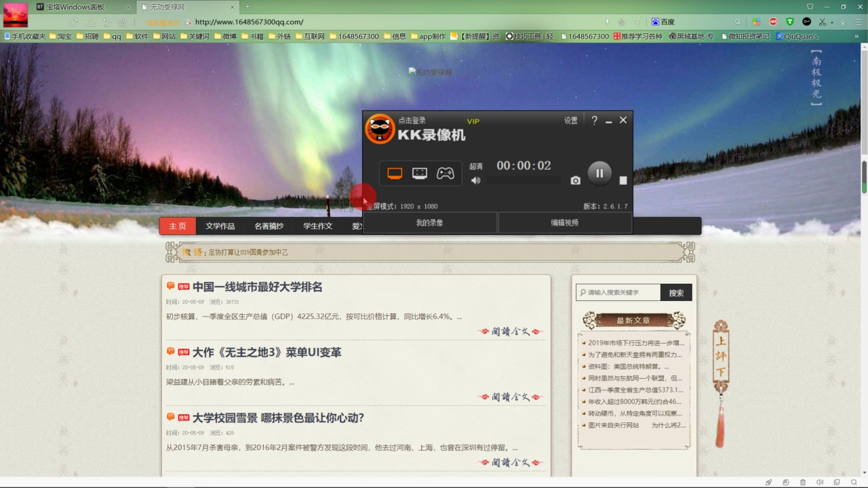The image size is (868, 488).
Task: Open the colorful apps grid extension
Action: coord(757,22)
